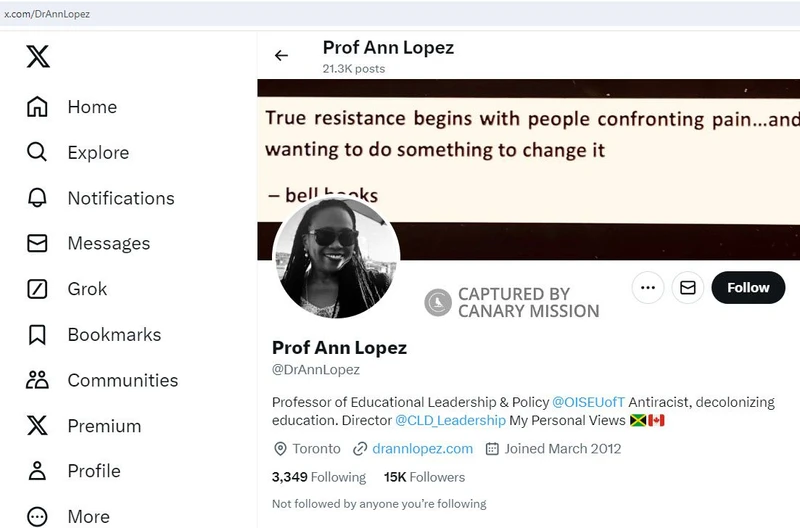Go back using the left arrow
Image resolution: width=800 pixels, height=528 pixels.
[x=281, y=55]
